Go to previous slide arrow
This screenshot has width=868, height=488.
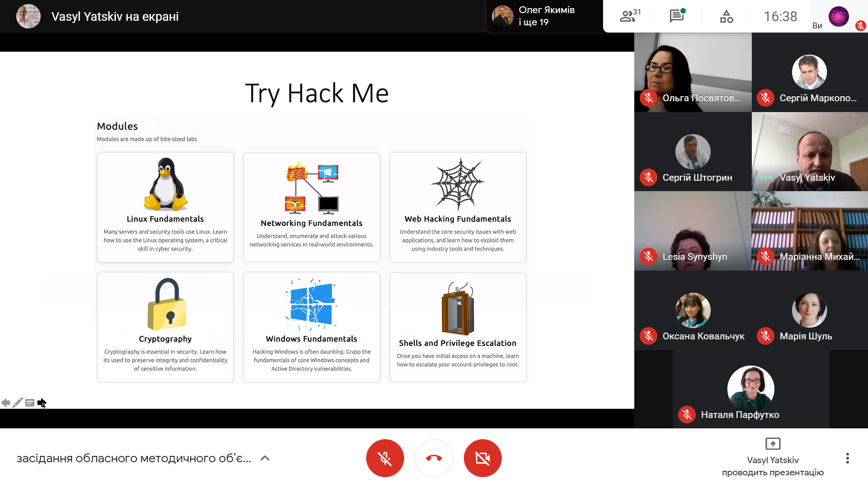point(5,403)
